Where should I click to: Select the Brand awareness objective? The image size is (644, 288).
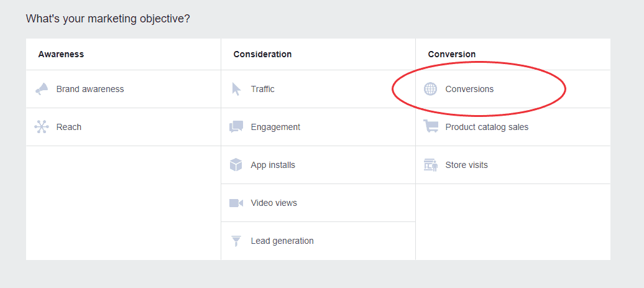point(90,89)
